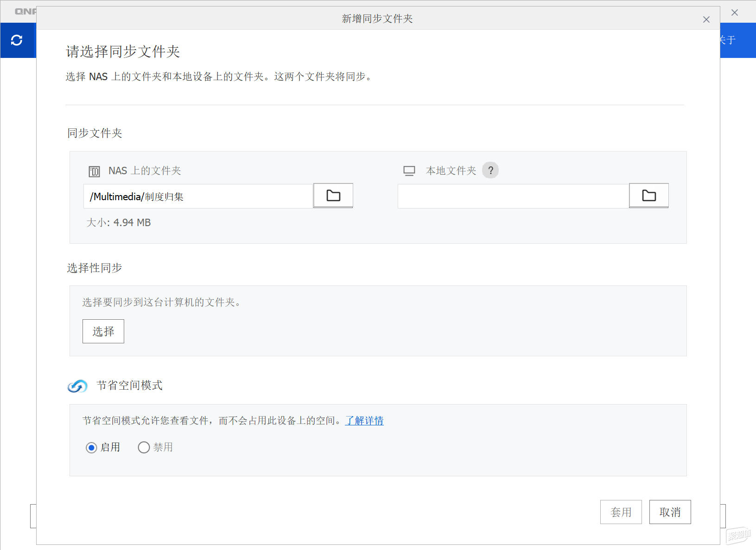Close the 新增同步文件夹 dialog

pos(706,19)
